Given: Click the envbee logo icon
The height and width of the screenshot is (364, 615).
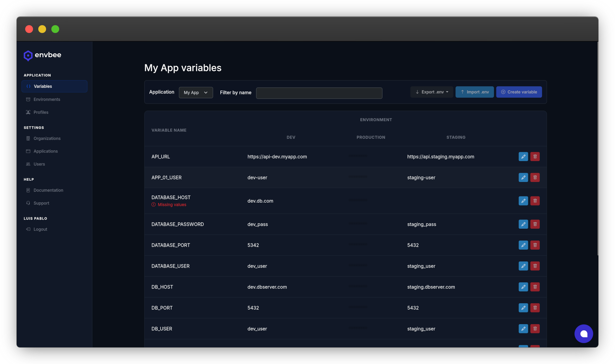Looking at the screenshot, I should click(28, 56).
